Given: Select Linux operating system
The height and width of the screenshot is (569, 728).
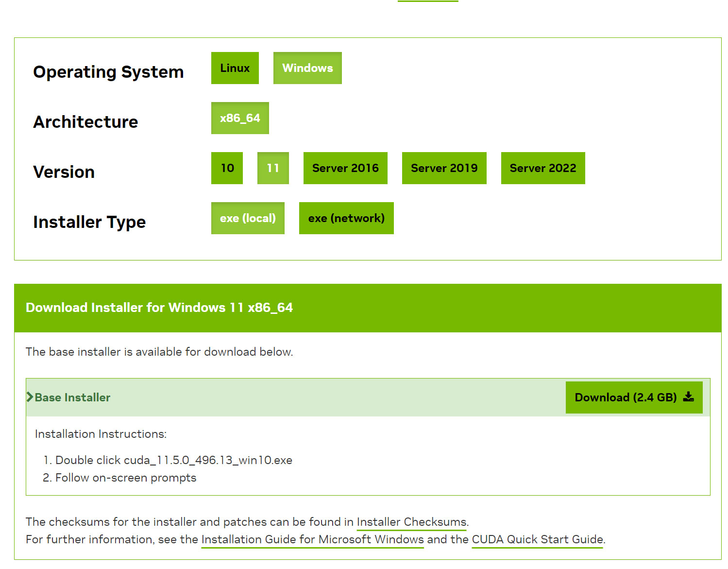Looking at the screenshot, I should pos(235,68).
